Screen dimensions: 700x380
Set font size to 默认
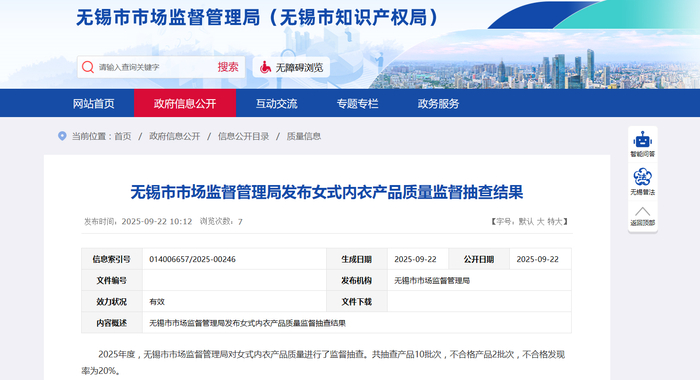coord(525,221)
